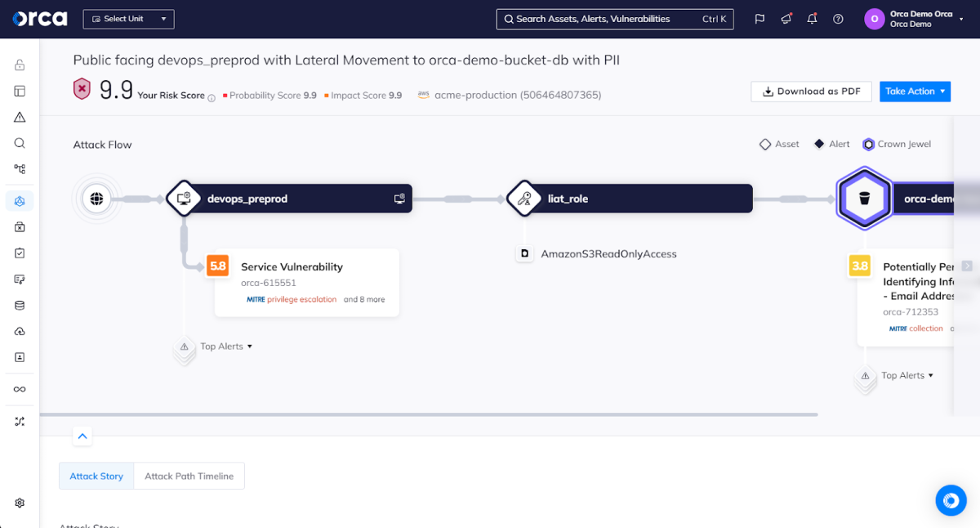Click the orca-615551 alert ID
Image resolution: width=980 pixels, height=528 pixels.
click(x=269, y=283)
